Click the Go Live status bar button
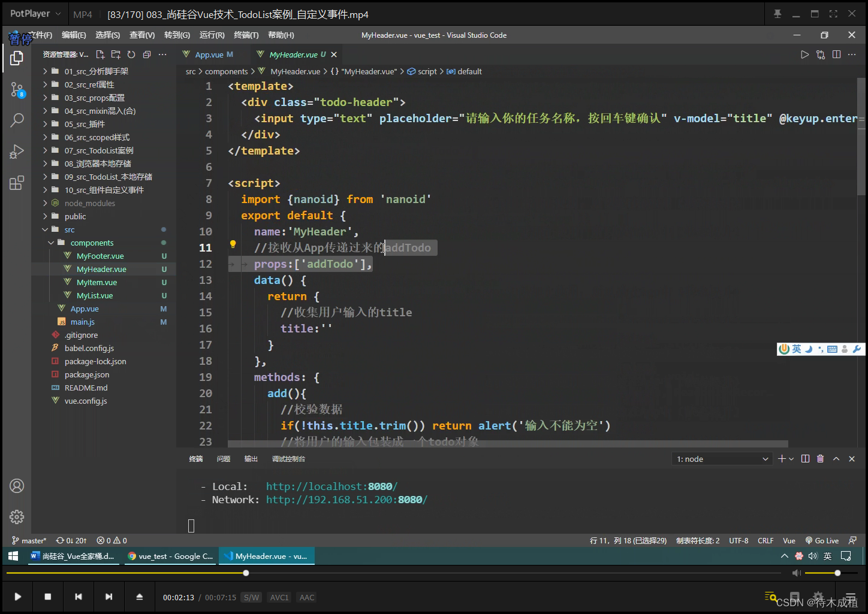868x614 pixels. (822, 540)
